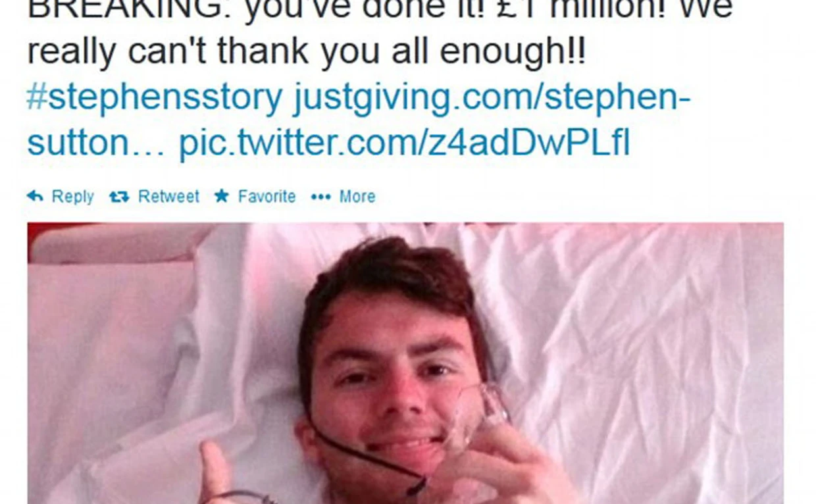Open the justgiving.com/stephen- link
The image size is (816, 504).
pos(492,97)
